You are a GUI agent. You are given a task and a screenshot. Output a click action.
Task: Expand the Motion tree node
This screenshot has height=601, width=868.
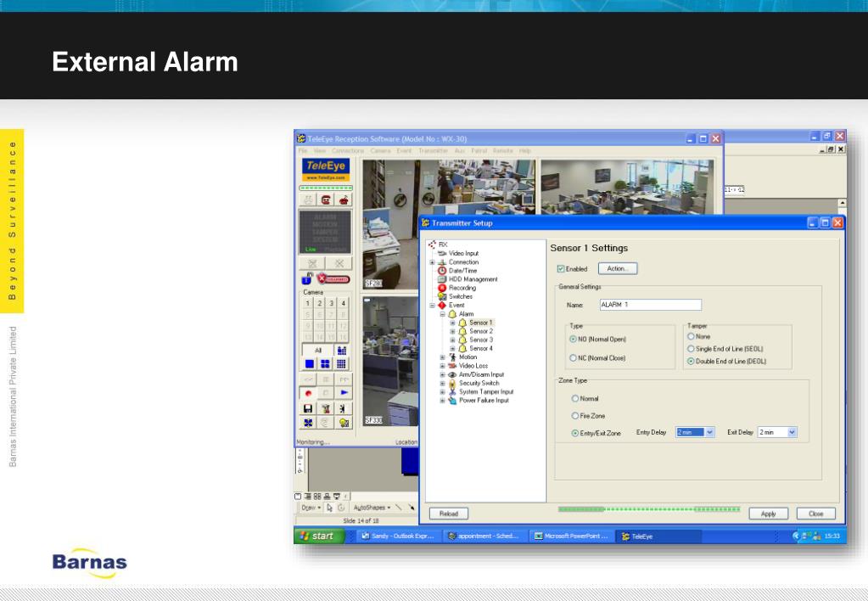pyautogui.click(x=442, y=357)
